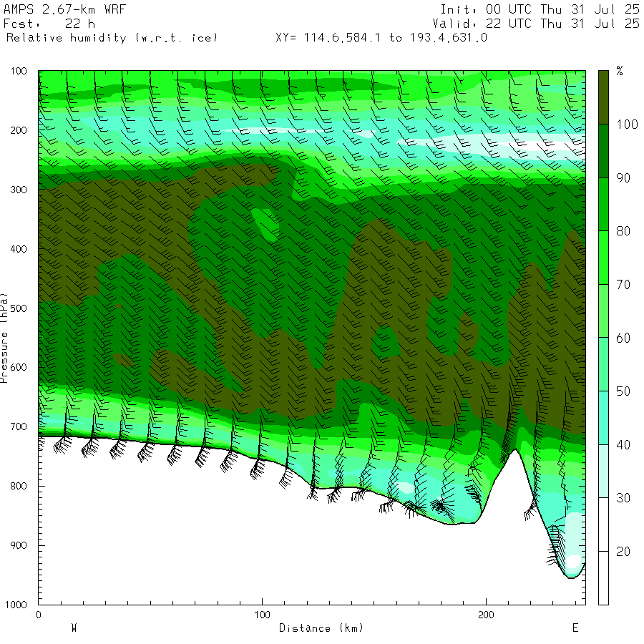The width and height of the screenshot is (644, 644).
Task: Click the 'Init: 00 UTC Thu 31 Jul 25' text
Action: pos(540,9)
